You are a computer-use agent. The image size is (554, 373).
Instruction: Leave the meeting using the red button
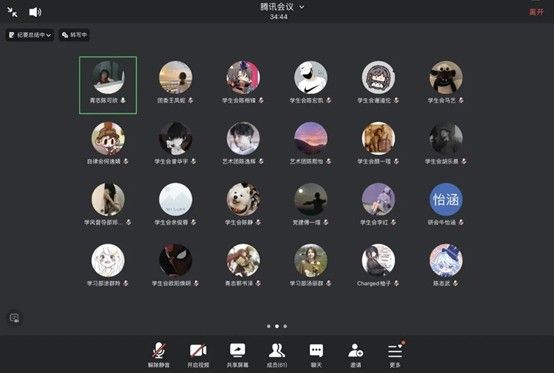point(536,12)
